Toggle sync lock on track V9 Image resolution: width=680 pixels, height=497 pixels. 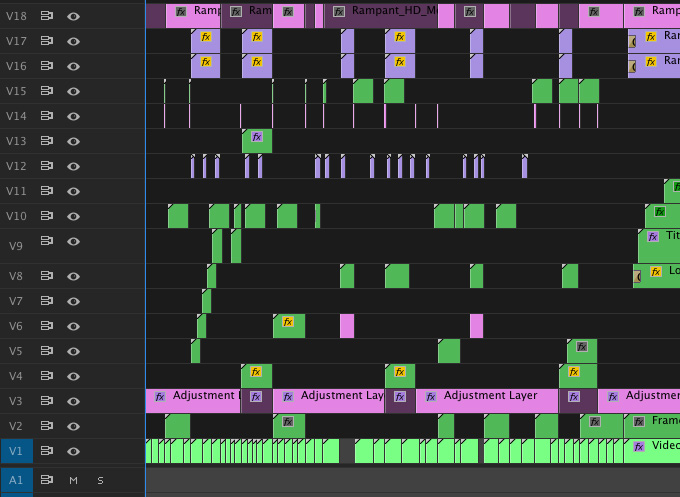click(46, 241)
